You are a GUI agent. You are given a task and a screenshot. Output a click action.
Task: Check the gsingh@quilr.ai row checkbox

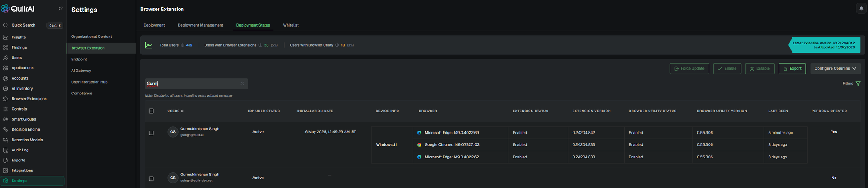point(151,133)
